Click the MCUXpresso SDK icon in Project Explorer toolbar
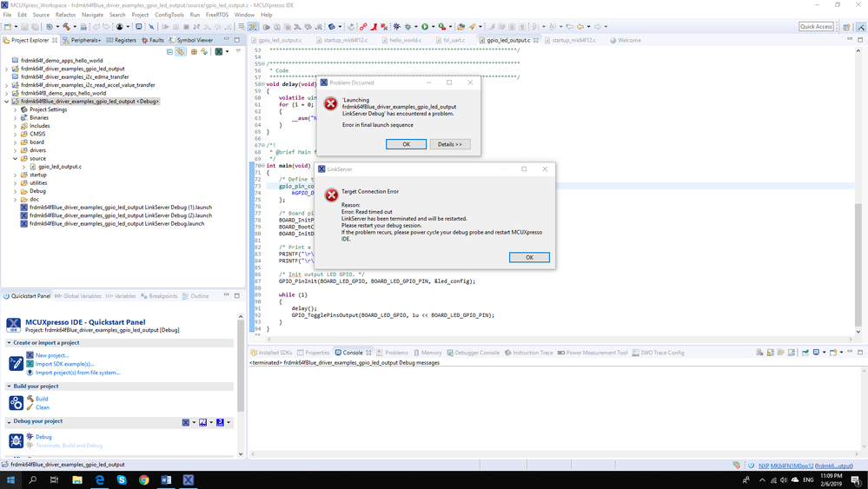 point(218,51)
